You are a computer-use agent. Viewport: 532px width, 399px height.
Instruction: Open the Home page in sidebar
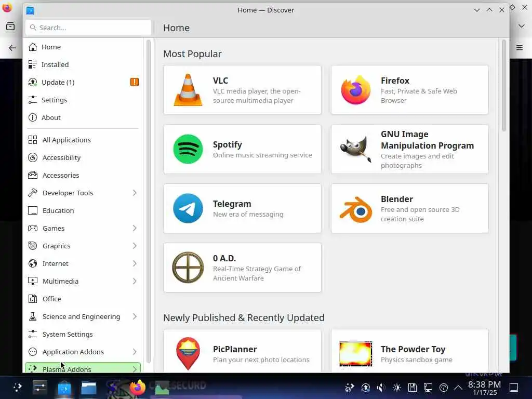tap(83, 47)
